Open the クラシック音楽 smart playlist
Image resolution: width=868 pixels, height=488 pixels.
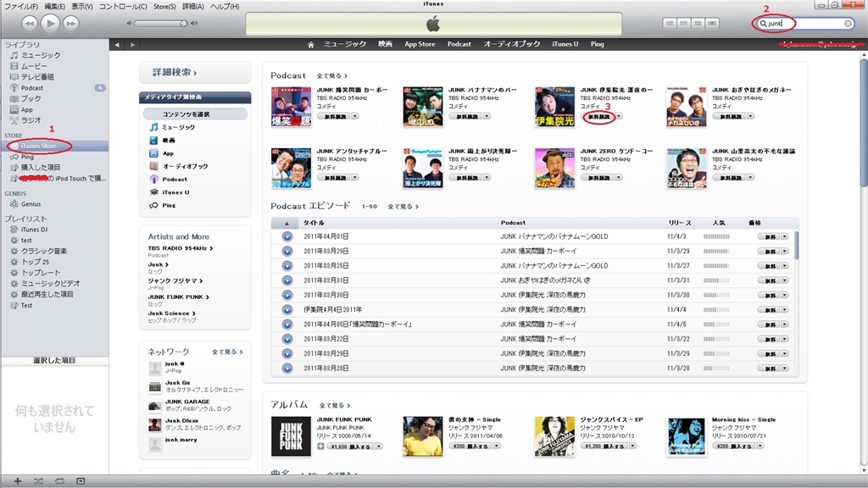click(x=44, y=251)
